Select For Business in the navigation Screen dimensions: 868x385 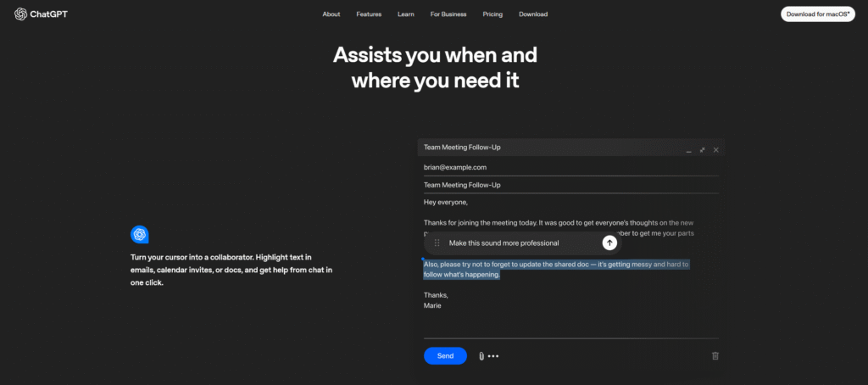[x=446, y=14]
